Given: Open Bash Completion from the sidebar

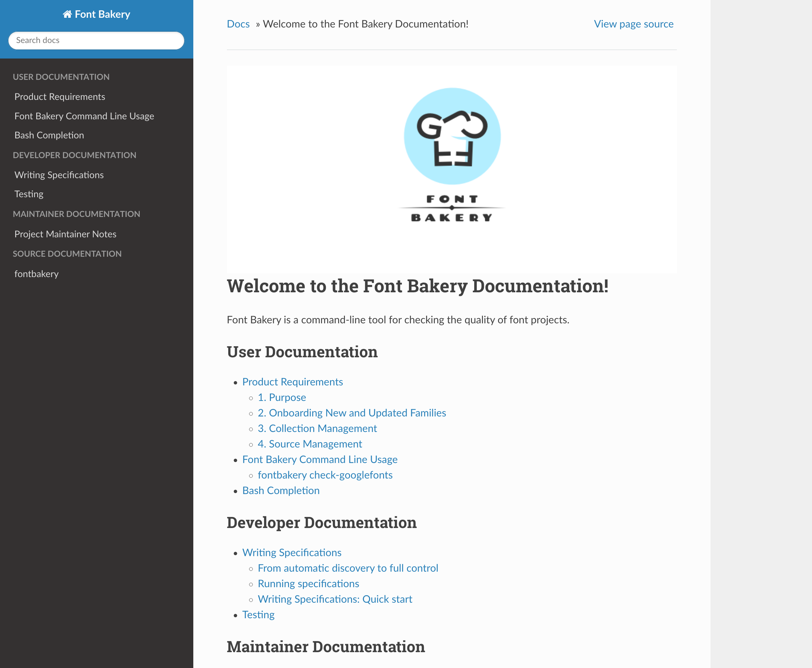Looking at the screenshot, I should pyautogui.click(x=49, y=135).
